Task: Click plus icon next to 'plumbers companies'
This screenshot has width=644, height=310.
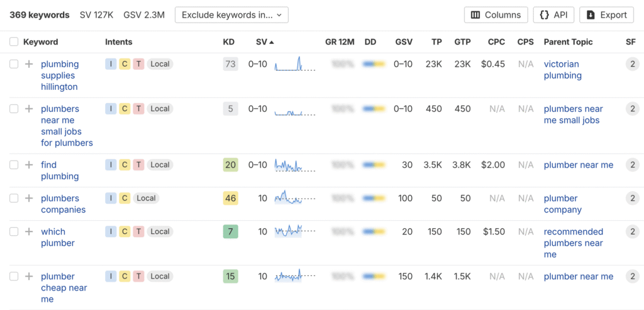Action: click(29, 198)
